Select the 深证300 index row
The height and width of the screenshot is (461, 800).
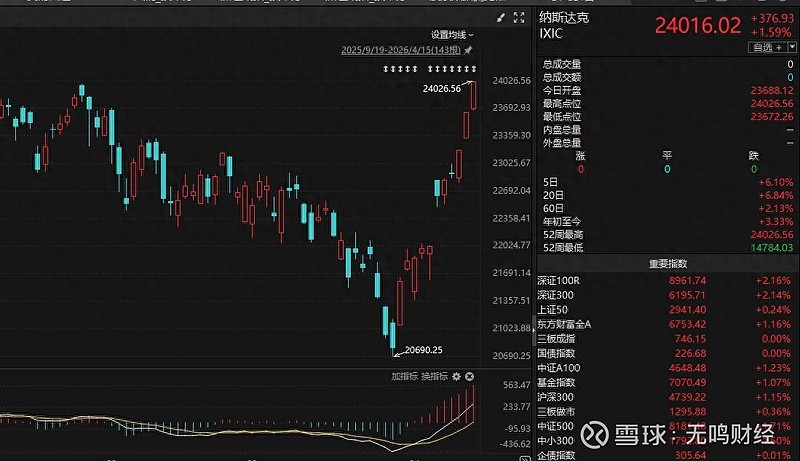(x=668, y=295)
